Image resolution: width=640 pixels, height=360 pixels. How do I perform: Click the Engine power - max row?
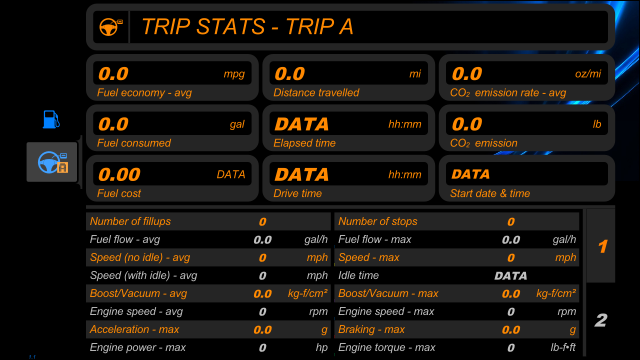pyautogui.click(x=209, y=347)
